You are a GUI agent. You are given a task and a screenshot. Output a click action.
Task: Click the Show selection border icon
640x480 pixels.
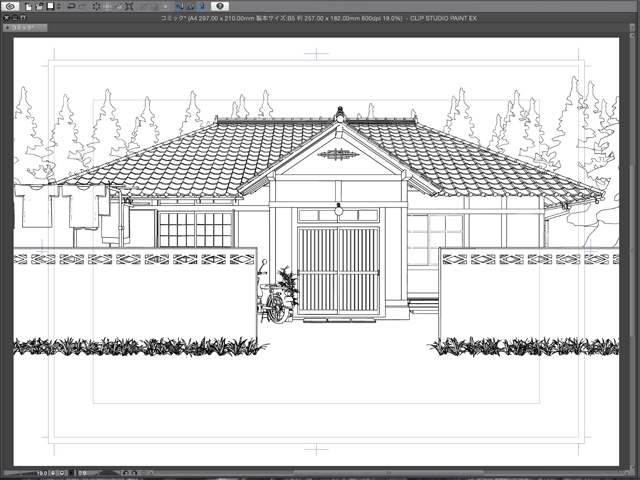point(165,7)
